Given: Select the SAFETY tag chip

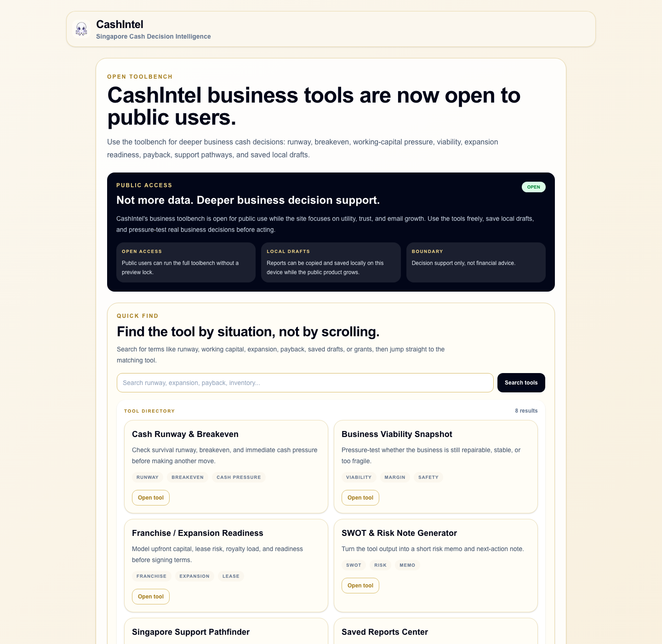Looking at the screenshot, I should [428, 477].
